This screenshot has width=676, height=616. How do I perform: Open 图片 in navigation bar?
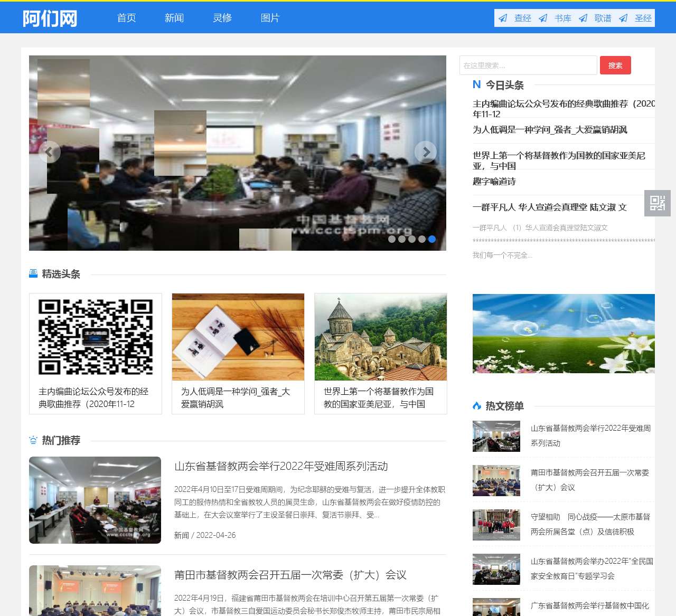point(270,18)
